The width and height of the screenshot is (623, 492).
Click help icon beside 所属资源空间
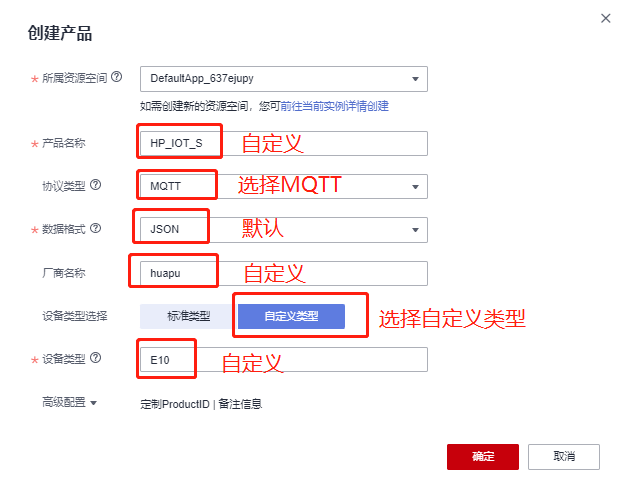coord(116,77)
